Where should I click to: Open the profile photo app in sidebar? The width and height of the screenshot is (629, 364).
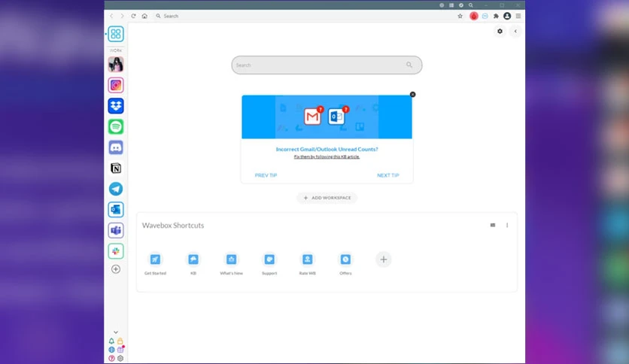pyautogui.click(x=116, y=64)
